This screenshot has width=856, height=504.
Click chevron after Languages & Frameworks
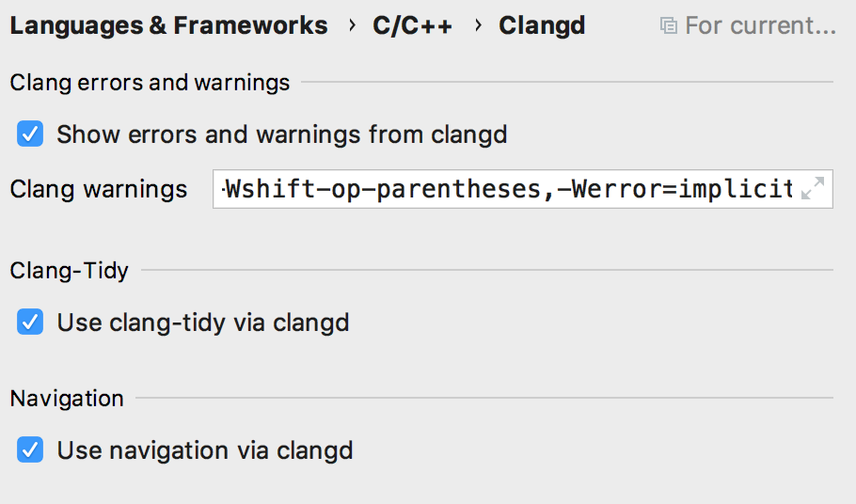click(x=352, y=25)
